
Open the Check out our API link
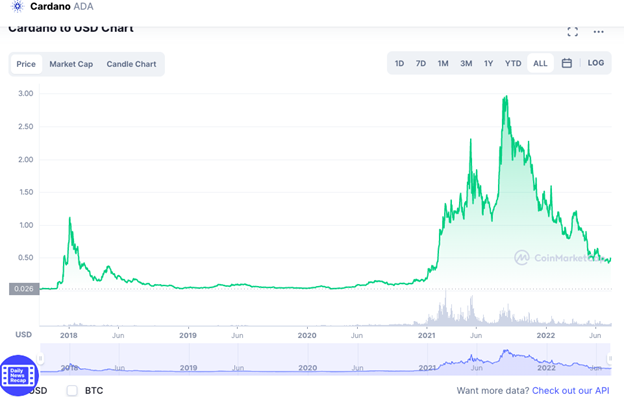click(571, 391)
